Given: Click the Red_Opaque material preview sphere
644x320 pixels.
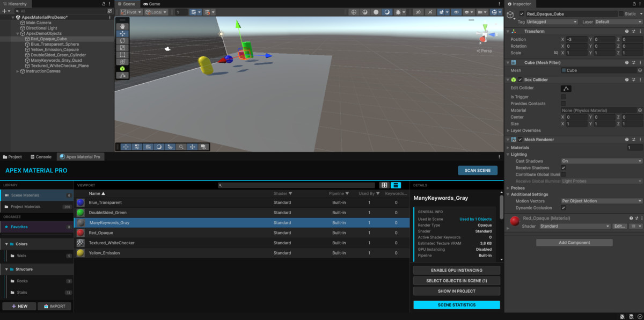Looking at the screenshot, I should click(x=515, y=221).
